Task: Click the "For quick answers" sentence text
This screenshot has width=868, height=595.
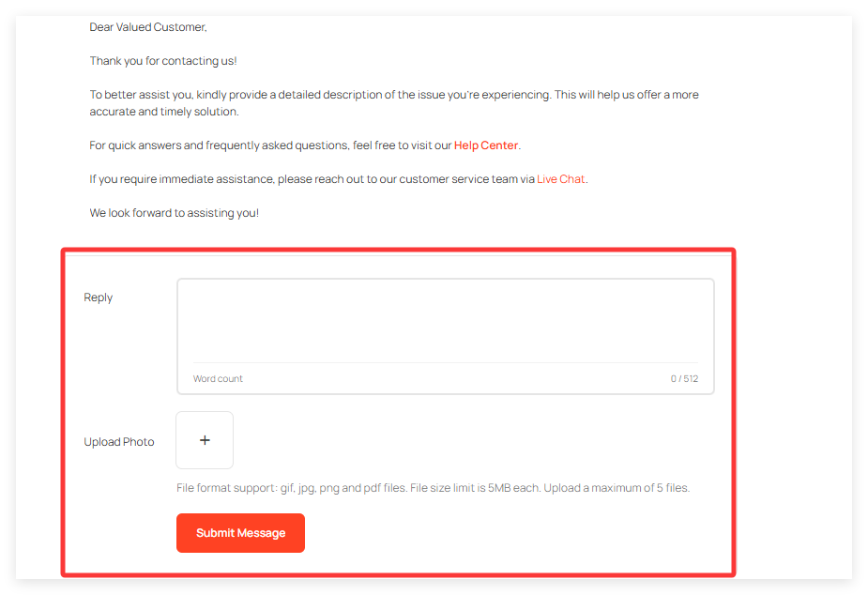Action: (270, 145)
